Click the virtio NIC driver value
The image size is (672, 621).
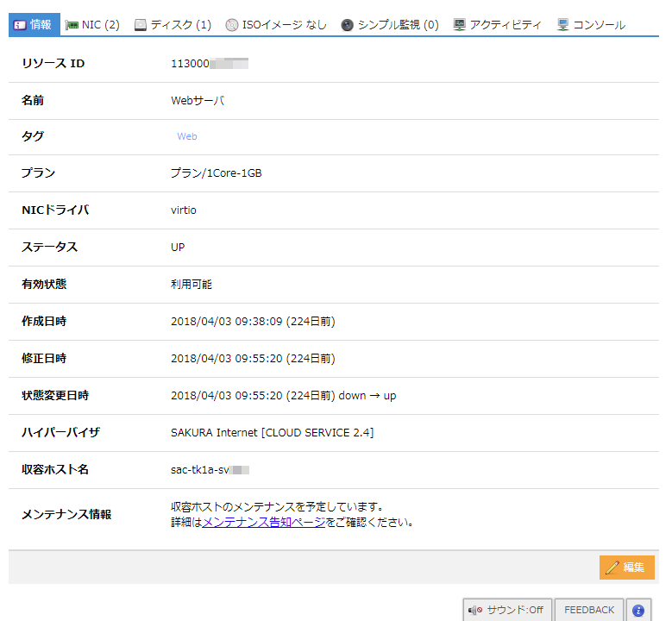[184, 210]
